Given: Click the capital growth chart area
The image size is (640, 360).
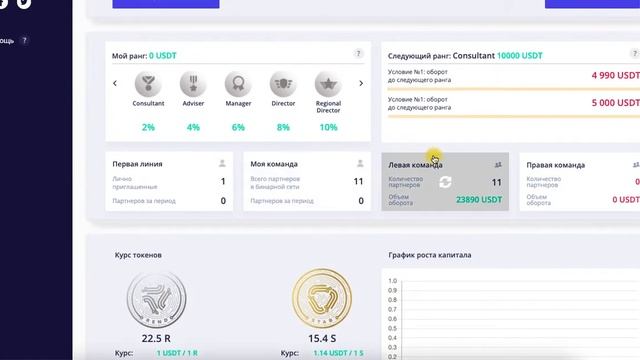Looking at the screenshot, I should pos(511,314).
